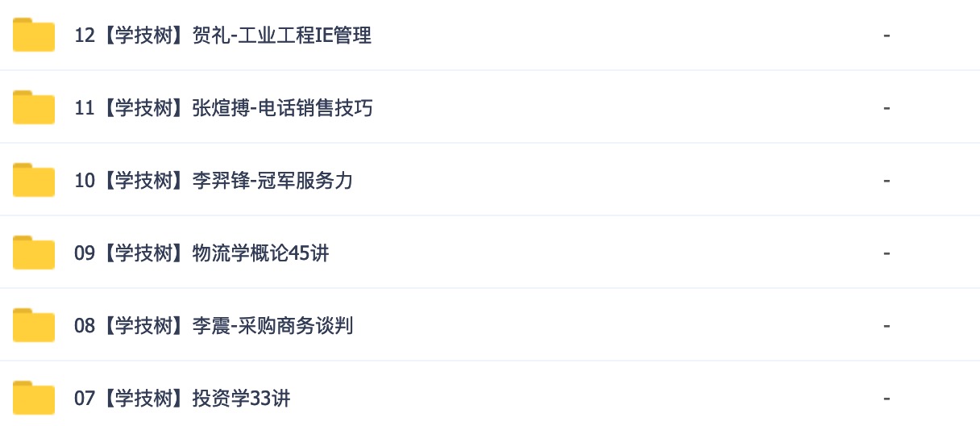
Task: Click the folder icon next to 09 物流学概论45讲
Action: 34,253
